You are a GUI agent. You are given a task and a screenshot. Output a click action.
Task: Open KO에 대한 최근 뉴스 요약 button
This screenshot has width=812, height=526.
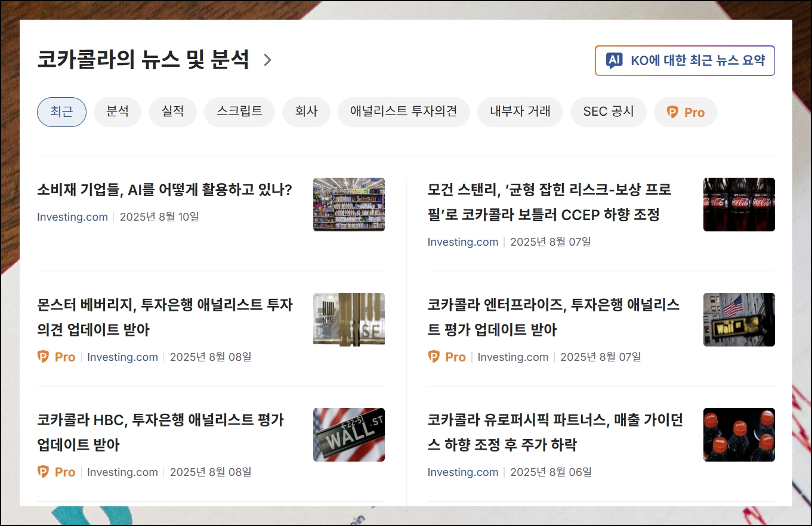coord(685,60)
